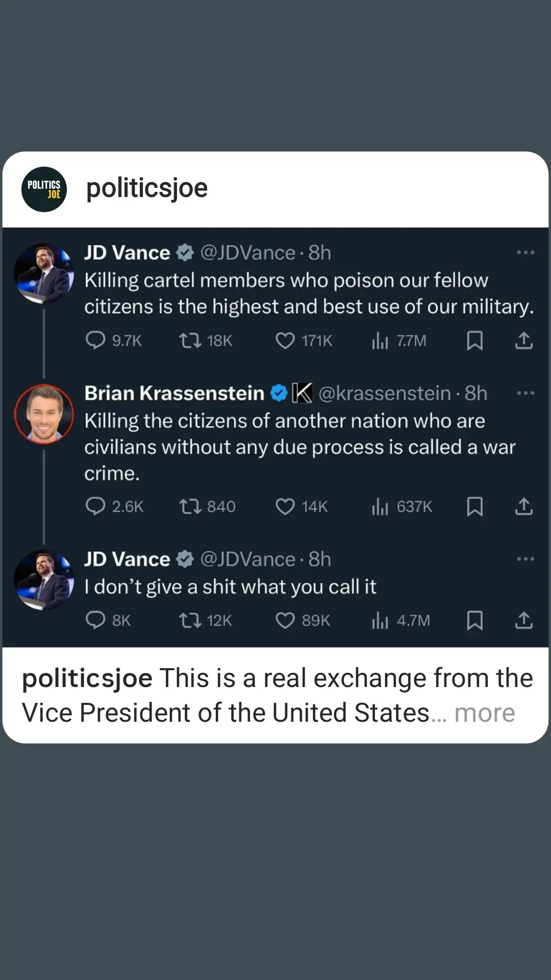Open Brian Krassenstein's profile picture

[x=44, y=414]
